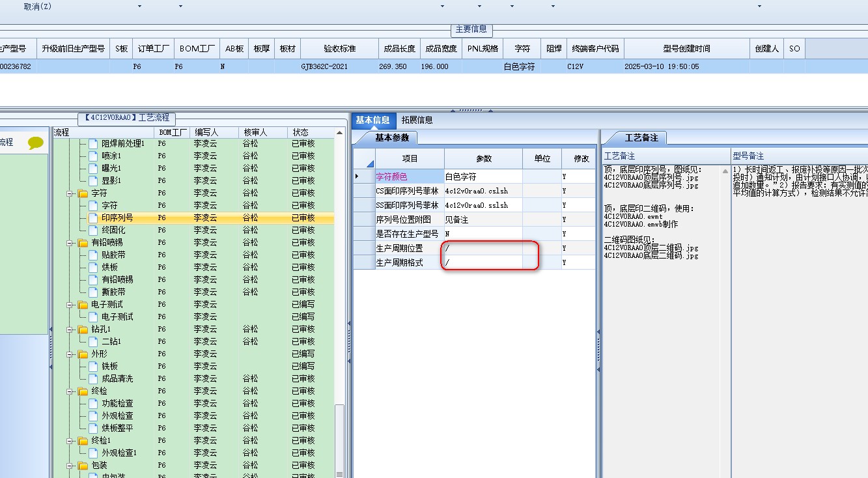Viewport: 868px width, 478px height.
Task: Click the 【4C12V0RAA0】工艺流程 panel tab
Action: 127,118
